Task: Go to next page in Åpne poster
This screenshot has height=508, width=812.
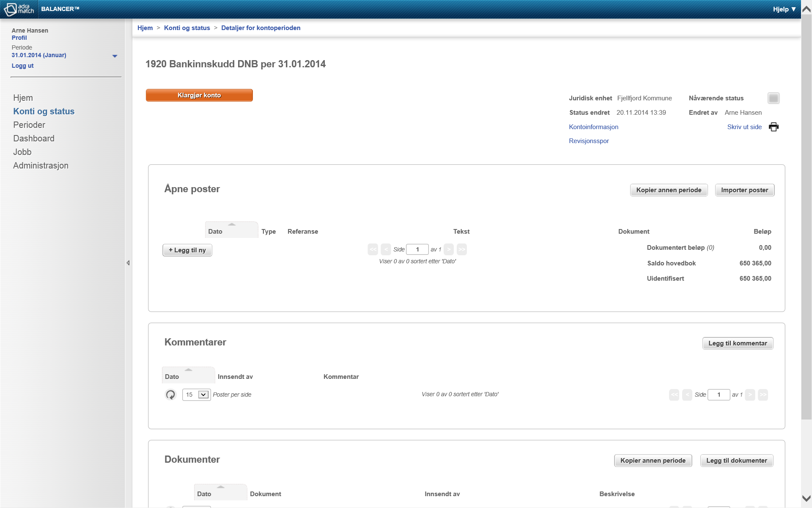Action: tap(449, 249)
